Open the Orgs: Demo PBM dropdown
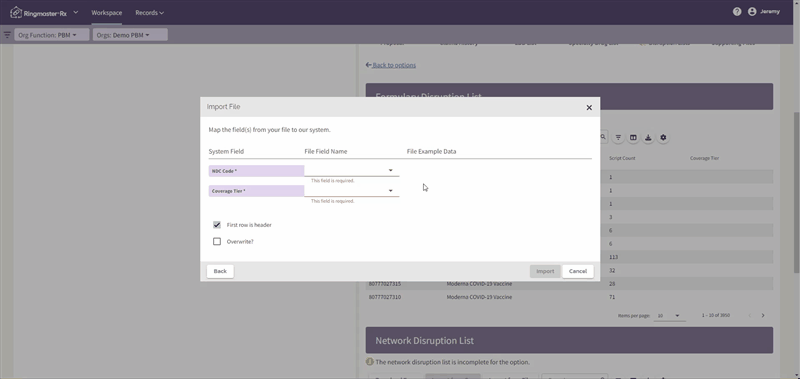This screenshot has width=800, height=379. [x=130, y=35]
